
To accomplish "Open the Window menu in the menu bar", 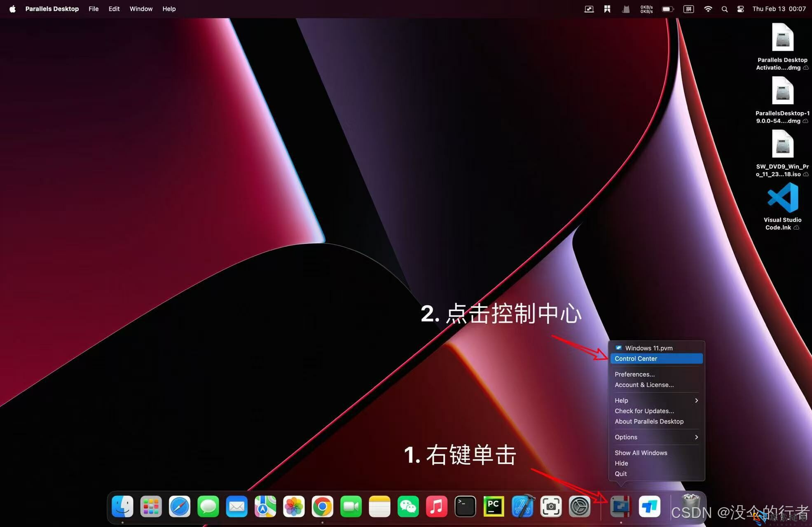I will [141, 9].
